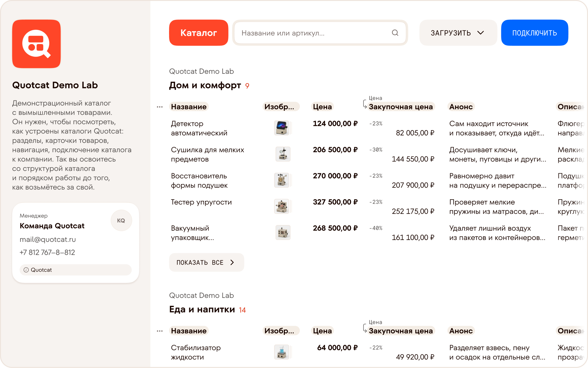Sort by Название column in Дом и комфорт
Viewport: 588px width, 368px height.
(189, 107)
